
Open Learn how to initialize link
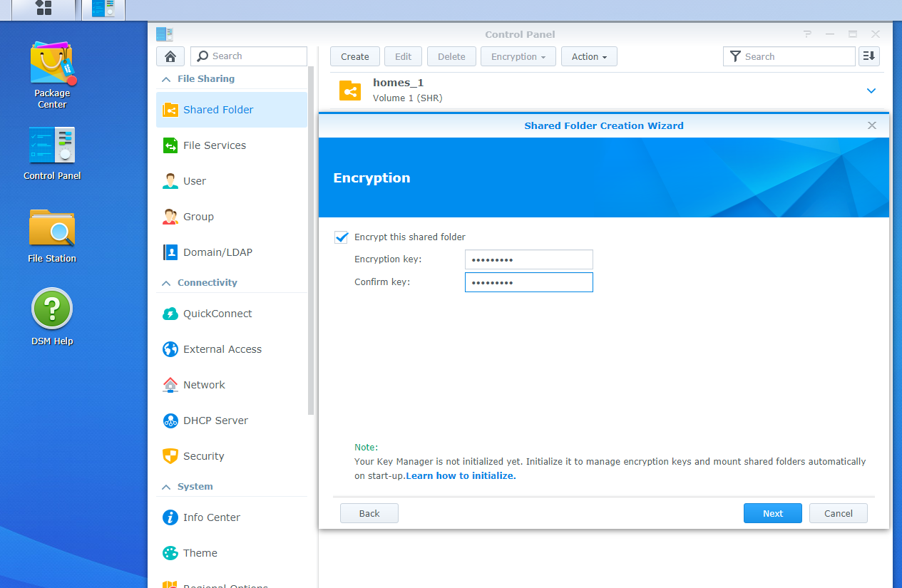tap(461, 475)
